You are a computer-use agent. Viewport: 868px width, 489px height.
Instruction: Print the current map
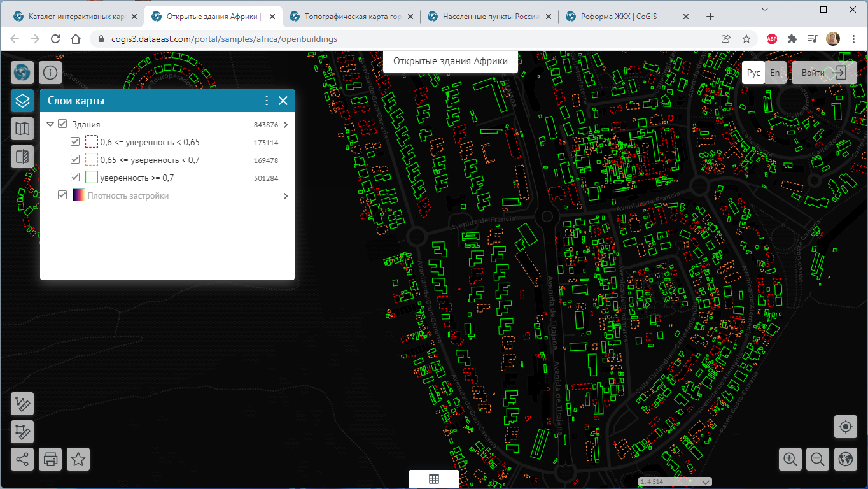(x=50, y=459)
